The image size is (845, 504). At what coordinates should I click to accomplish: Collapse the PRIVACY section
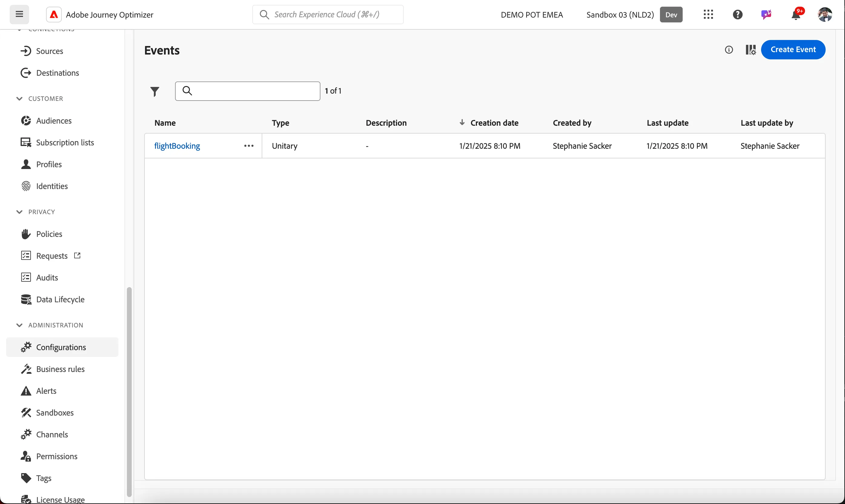[x=19, y=212]
